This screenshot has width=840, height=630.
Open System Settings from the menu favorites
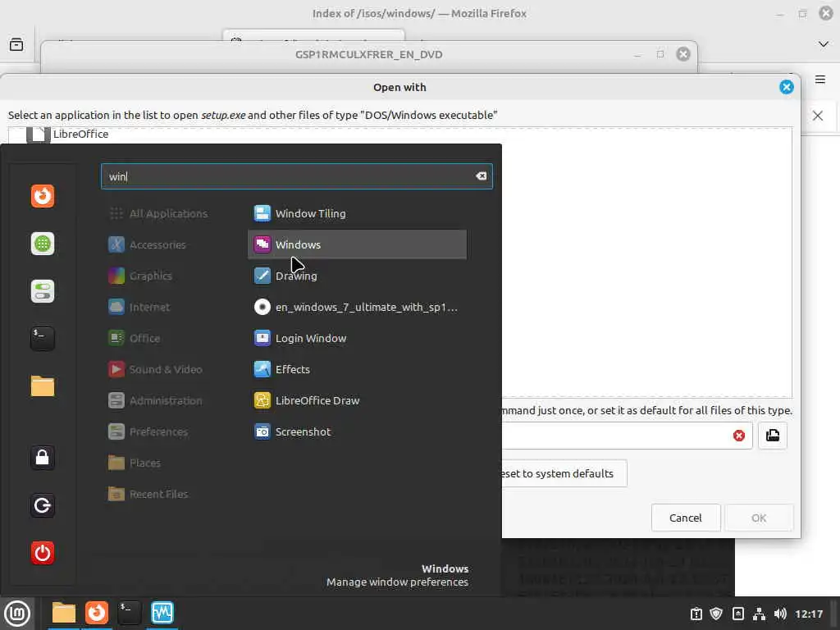click(x=43, y=291)
